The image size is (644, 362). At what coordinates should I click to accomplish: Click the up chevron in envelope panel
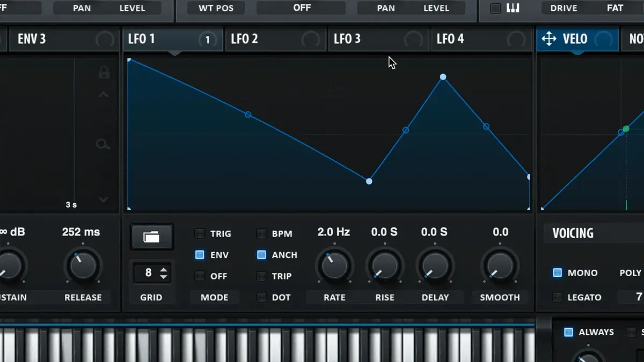104,95
